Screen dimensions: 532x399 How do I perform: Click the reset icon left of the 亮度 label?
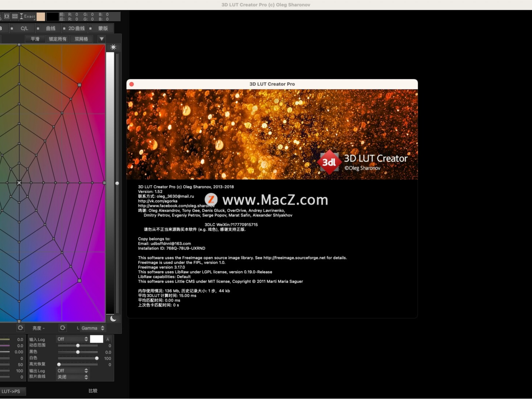pos(20,327)
